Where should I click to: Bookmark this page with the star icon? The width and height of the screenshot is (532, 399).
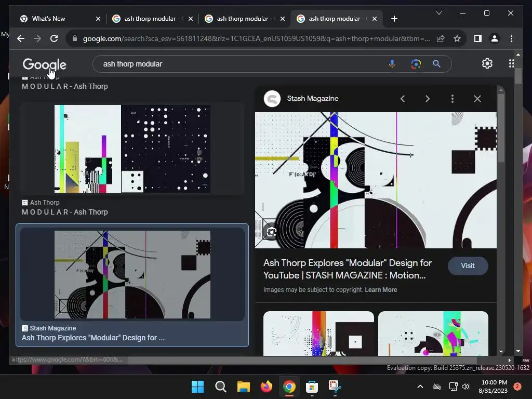[x=457, y=38]
